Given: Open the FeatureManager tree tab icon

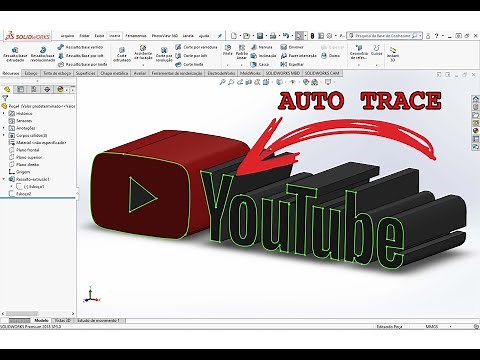Looking at the screenshot, I should (x=7, y=89).
